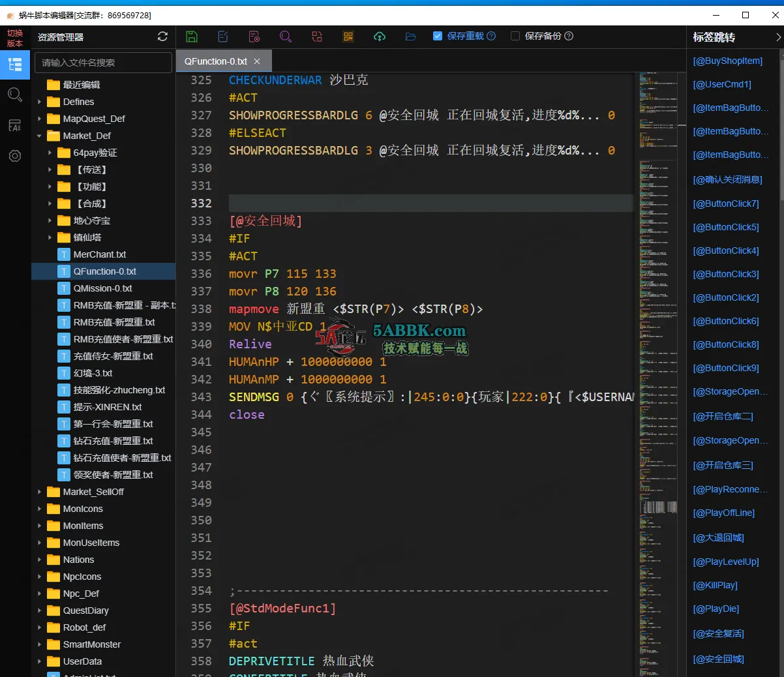Click the file name search input
Viewport: 784px width, 677px height.
coord(103,63)
